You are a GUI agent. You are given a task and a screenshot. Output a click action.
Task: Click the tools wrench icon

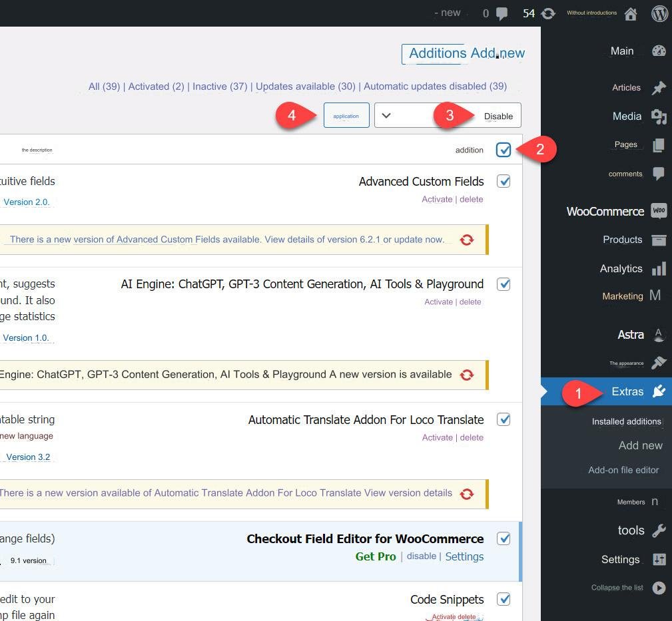click(659, 530)
